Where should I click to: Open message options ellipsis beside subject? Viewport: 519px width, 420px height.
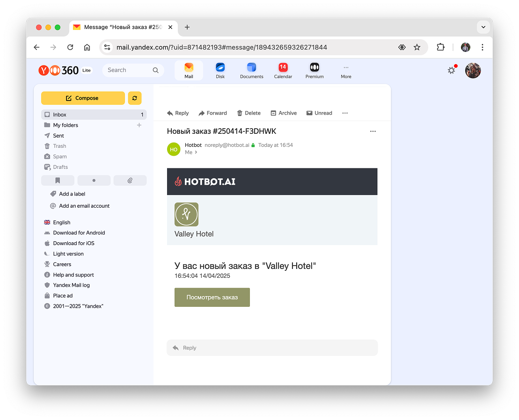click(373, 131)
